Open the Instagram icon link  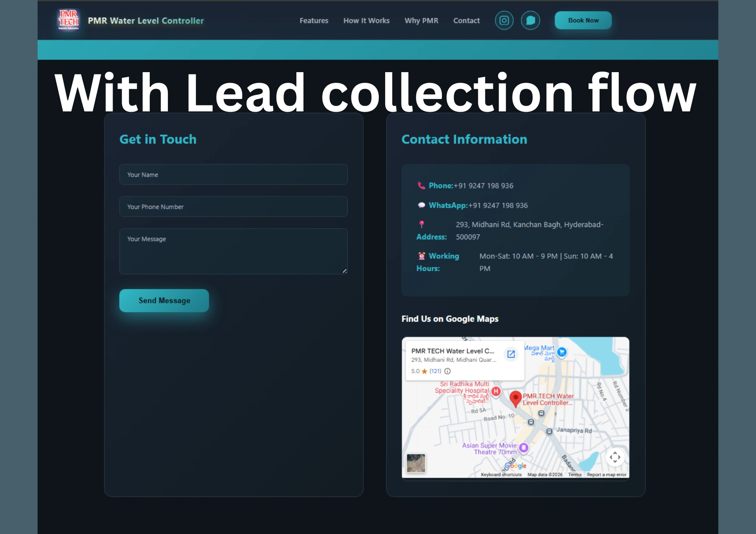pyautogui.click(x=504, y=20)
